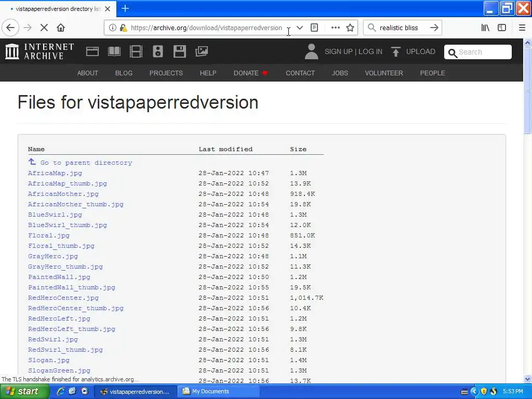Go back with the browser back arrow
This screenshot has width=532, height=399.
tap(10, 28)
